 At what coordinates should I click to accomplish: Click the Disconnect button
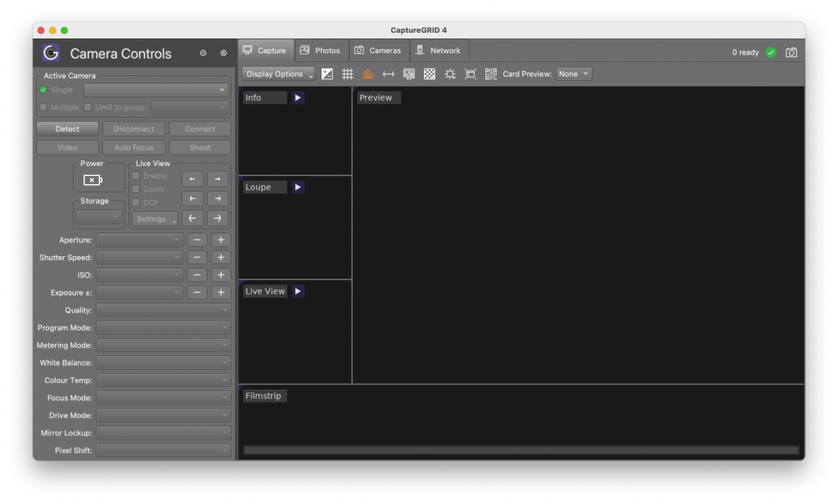click(x=133, y=128)
